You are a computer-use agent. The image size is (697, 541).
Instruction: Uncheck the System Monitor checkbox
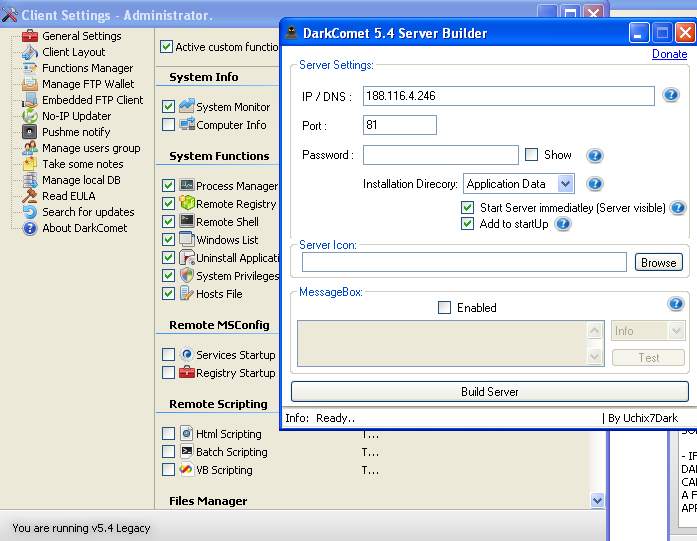point(168,106)
